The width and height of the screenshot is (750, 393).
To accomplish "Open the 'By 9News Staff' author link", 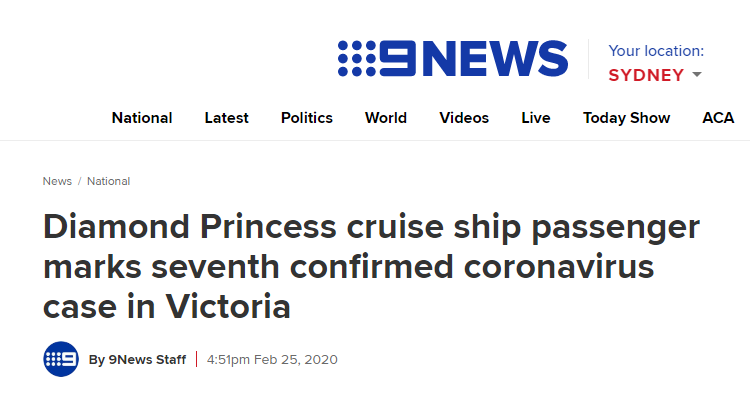I will point(137,360).
